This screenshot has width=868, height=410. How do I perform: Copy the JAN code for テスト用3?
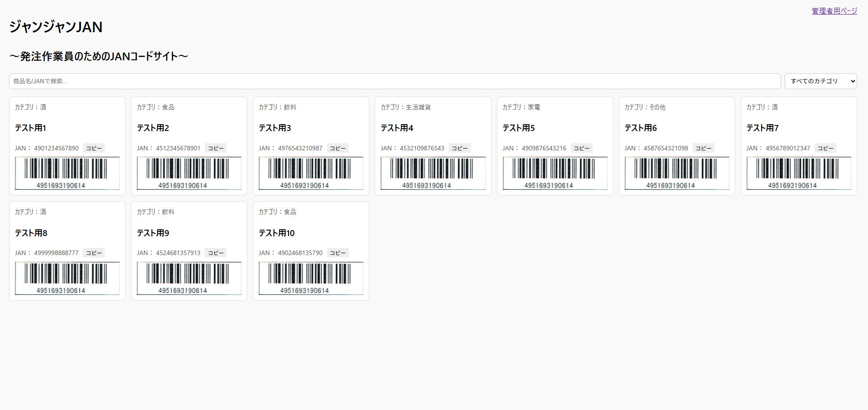coord(338,148)
